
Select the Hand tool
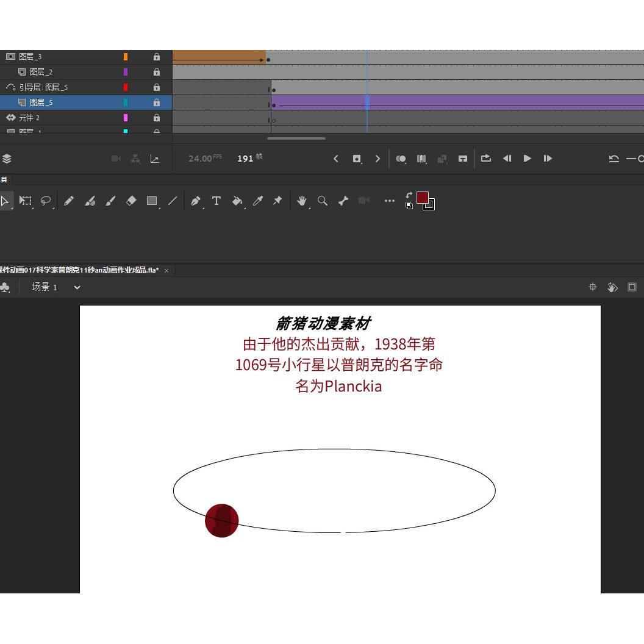pyautogui.click(x=302, y=201)
